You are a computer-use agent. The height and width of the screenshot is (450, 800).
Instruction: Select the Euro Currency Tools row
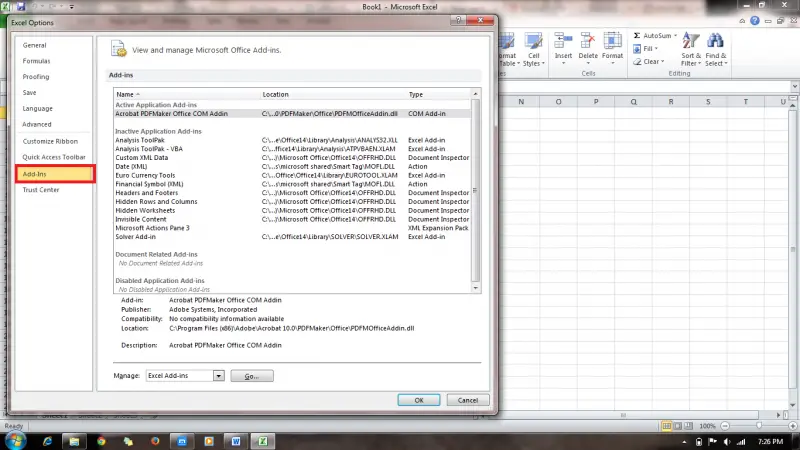[x=292, y=176]
